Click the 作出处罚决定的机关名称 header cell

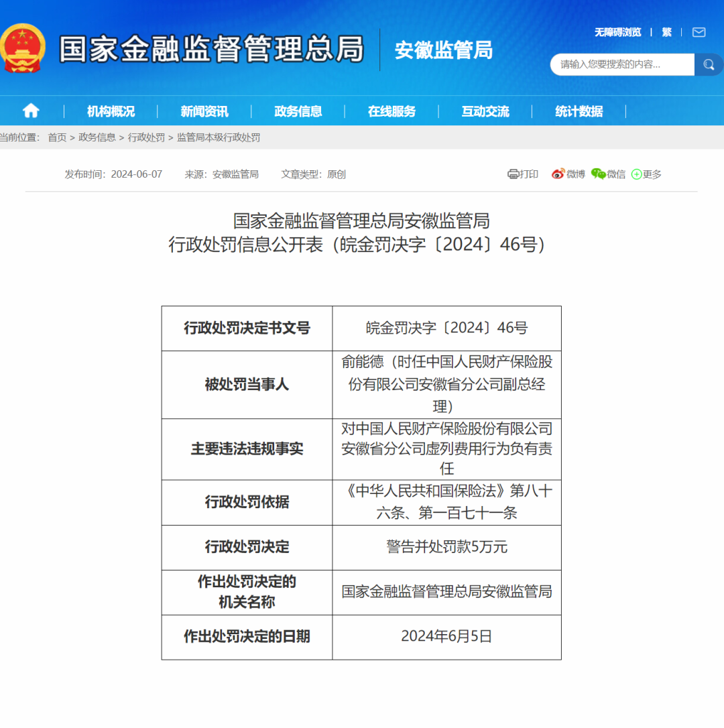(x=247, y=593)
